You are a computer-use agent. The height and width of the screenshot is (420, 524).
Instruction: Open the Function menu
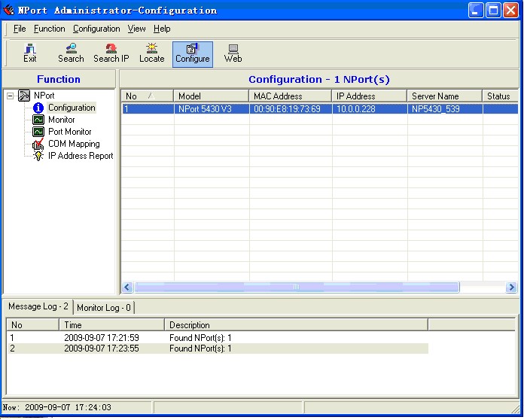(x=50, y=29)
